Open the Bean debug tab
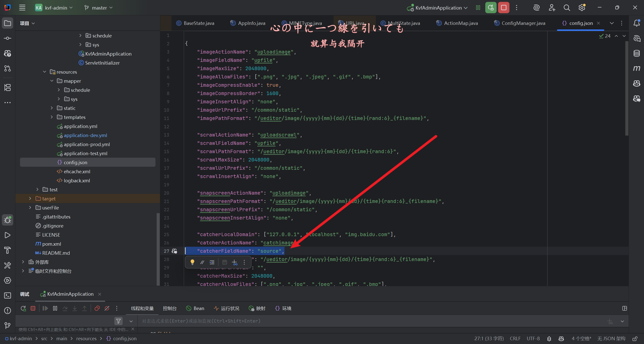This screenshot has width=644, height=344. [x=195, y=308]
